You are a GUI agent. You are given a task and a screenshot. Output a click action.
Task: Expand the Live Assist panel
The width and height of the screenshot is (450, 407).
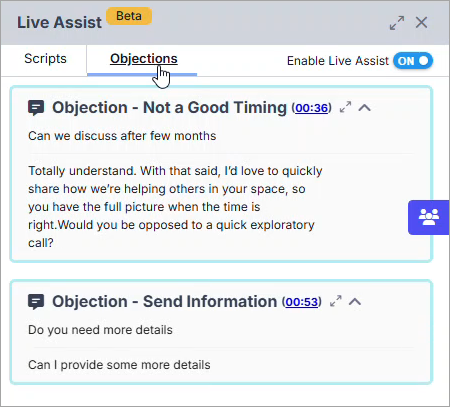397,23
